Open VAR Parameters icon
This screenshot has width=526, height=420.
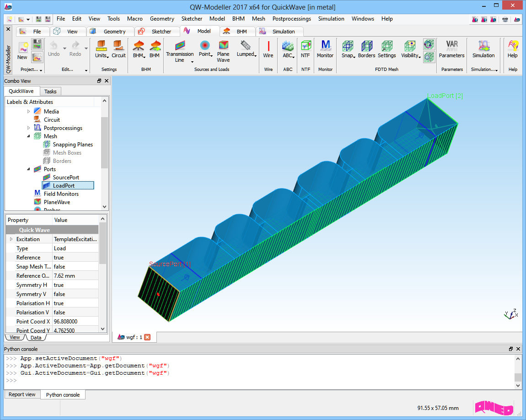pos(452,45)
